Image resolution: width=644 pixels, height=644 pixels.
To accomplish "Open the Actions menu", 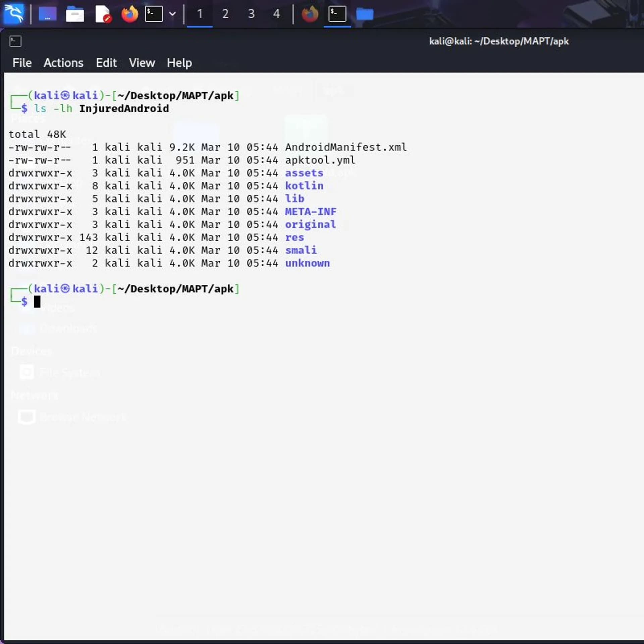I will 63,63.
